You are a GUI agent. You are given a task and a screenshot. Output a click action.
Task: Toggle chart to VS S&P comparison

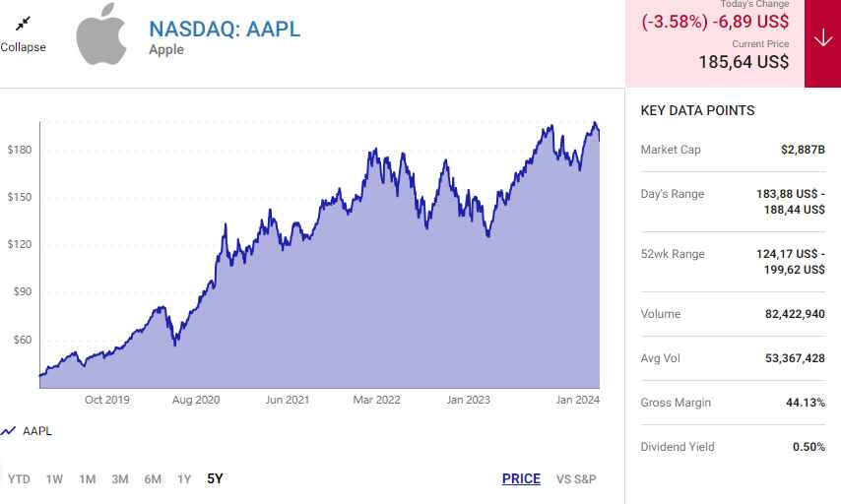(576, 479)
